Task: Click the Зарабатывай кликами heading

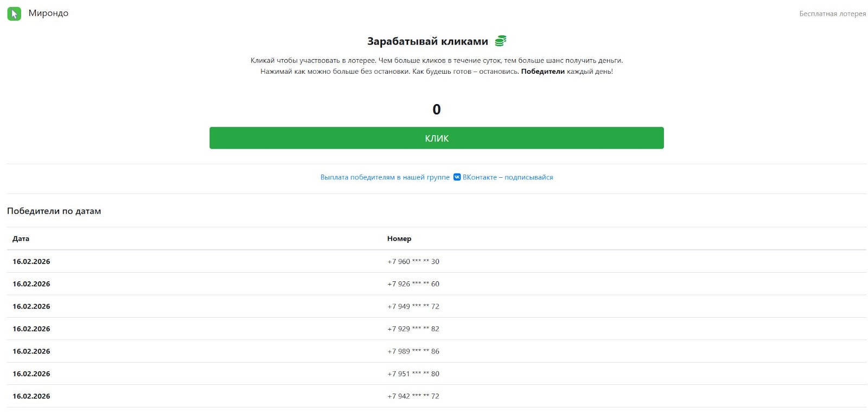Action: pos(427,41)
